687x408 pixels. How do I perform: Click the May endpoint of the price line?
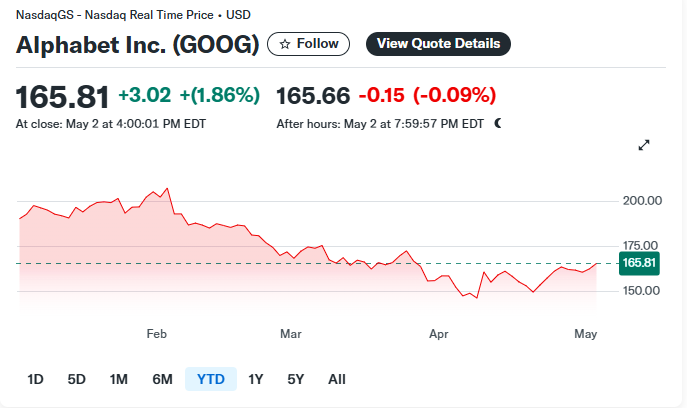click(596, 264)
